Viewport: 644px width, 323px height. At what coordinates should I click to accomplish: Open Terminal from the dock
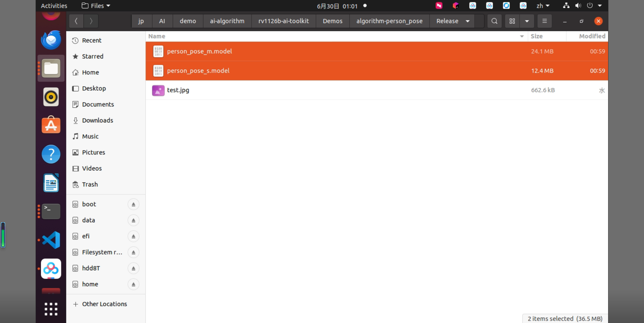pos(51,211)
